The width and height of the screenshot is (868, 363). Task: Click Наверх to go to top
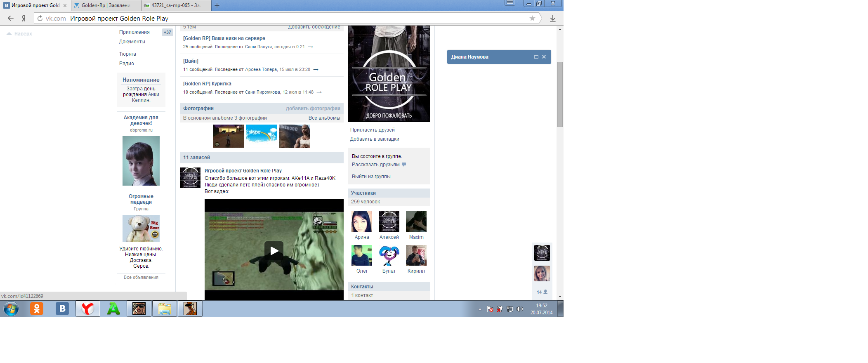click(x=19, y=34)
